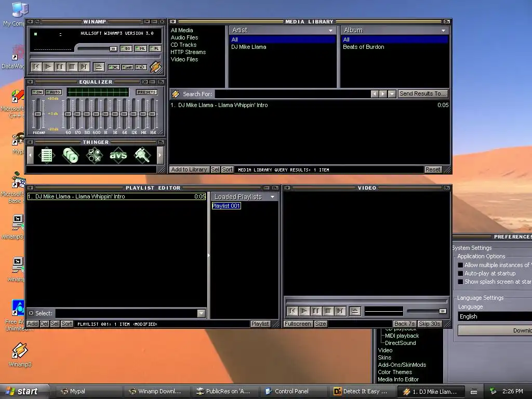Click the last Thinger tool icon
The image size is (532, 399).
tap(142, 155)
